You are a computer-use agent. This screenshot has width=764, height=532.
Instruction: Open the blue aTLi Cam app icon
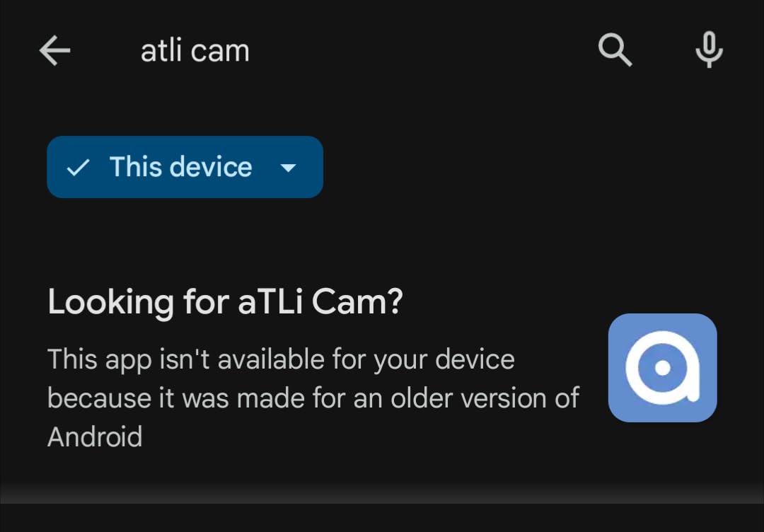pyautogui.click(x=662, y=367)
